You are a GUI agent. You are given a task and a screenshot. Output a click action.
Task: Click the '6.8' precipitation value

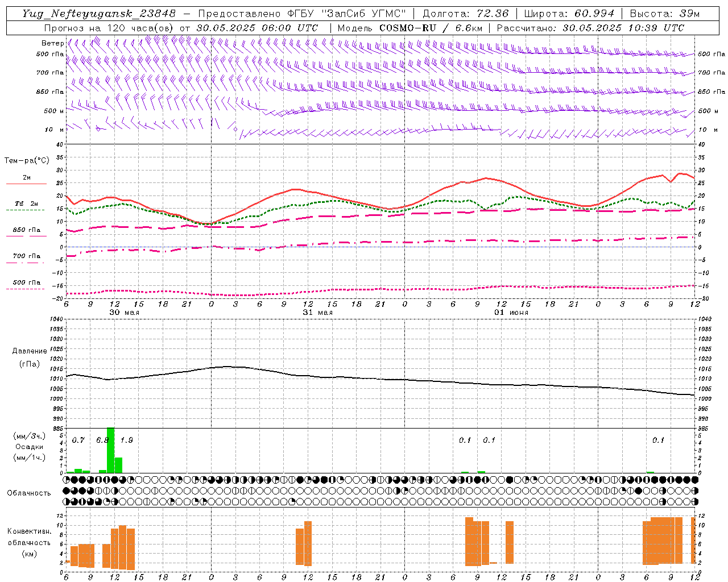(102, 440)
